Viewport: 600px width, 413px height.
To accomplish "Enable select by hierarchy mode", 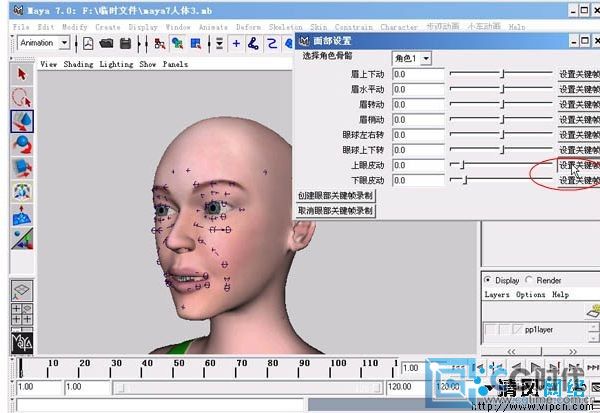I will [160, 43].
